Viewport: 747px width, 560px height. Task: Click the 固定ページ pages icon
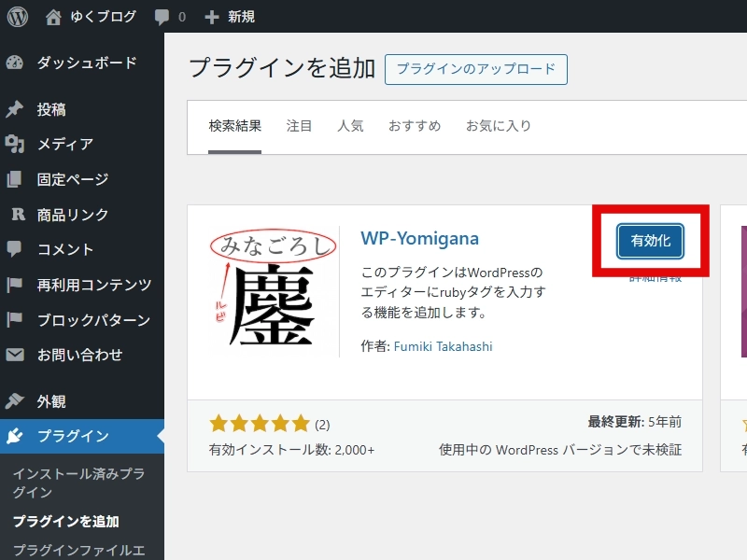pos(15,179)
